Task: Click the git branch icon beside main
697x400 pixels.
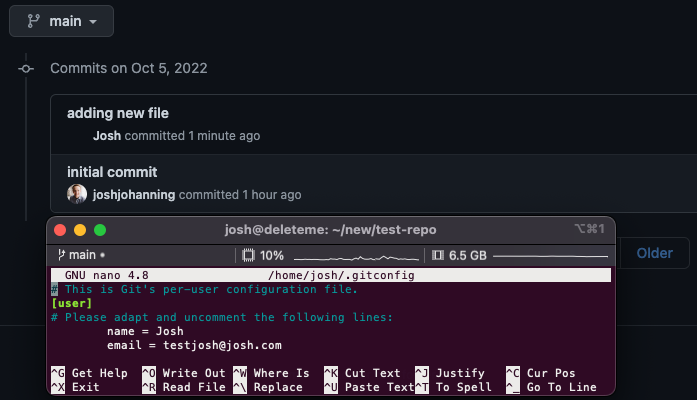Action: (33, 21)
